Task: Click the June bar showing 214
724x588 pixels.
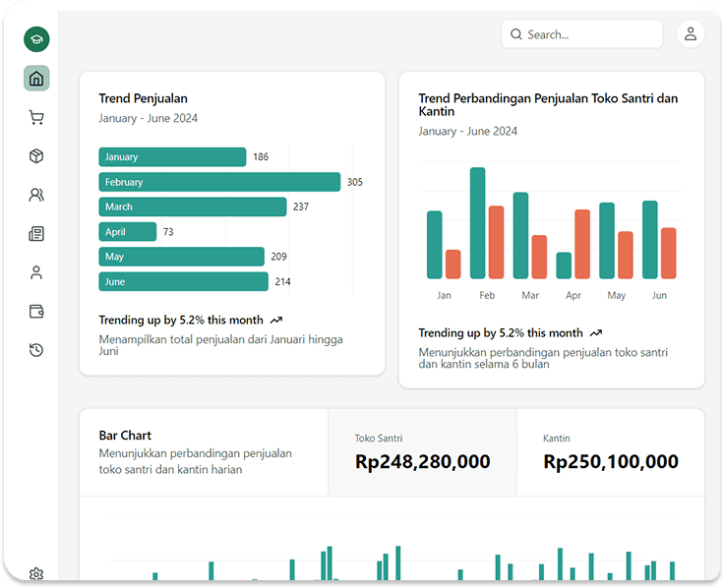Action: pos(183,282)
